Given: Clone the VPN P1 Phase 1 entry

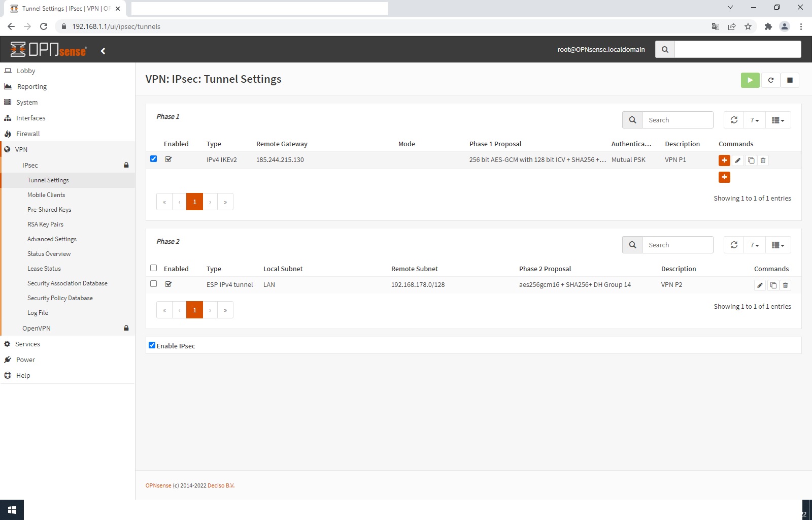Looking at the screenshot, I should pyautogui.click(x=751, y=160).
